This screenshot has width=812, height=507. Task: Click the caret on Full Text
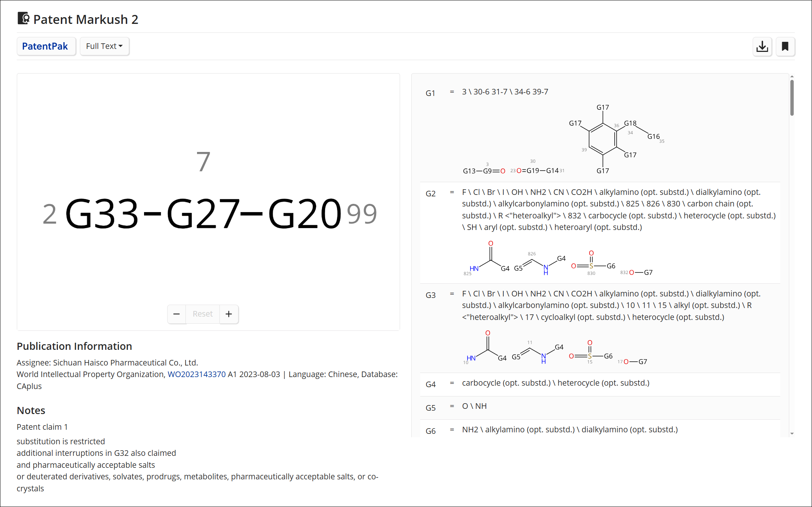click(121, 46)
